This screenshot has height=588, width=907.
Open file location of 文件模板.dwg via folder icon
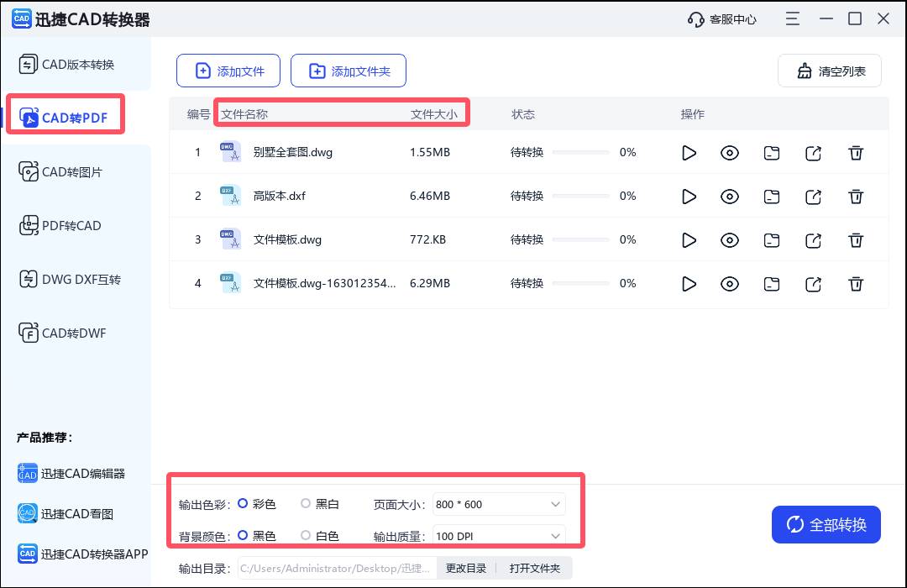(x=772, y=240)
